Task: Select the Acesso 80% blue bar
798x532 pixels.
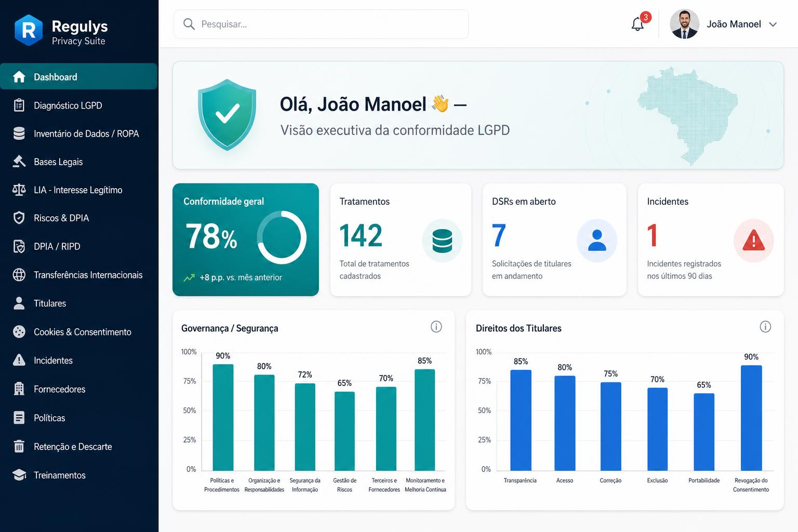Action: pyautogui.click(x=565, y=423)
